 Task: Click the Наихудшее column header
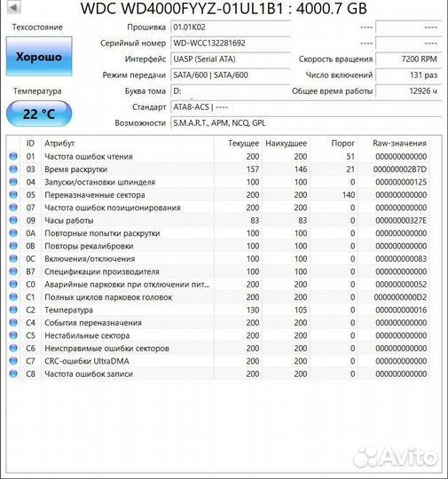click(x=286, y=144)
